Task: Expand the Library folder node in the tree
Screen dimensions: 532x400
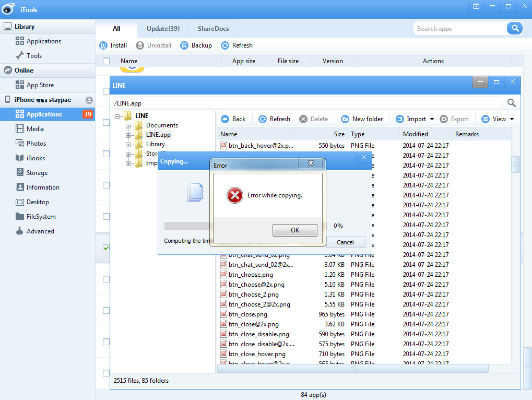Action: [128, 145]
